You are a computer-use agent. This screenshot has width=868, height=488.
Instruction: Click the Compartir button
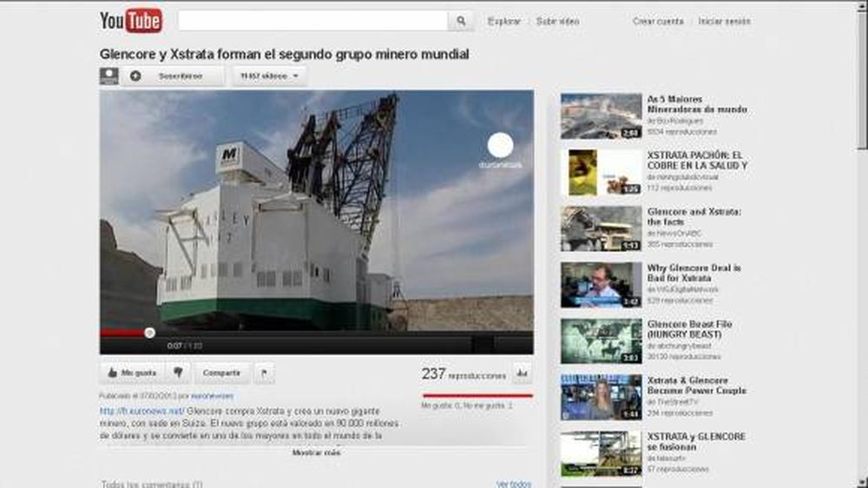click(x=221, y=373)
